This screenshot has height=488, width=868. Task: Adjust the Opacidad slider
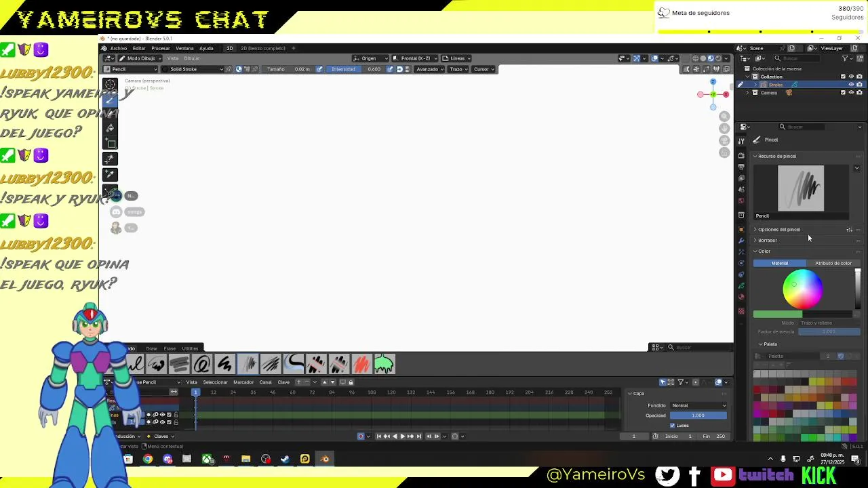(698, 415)
